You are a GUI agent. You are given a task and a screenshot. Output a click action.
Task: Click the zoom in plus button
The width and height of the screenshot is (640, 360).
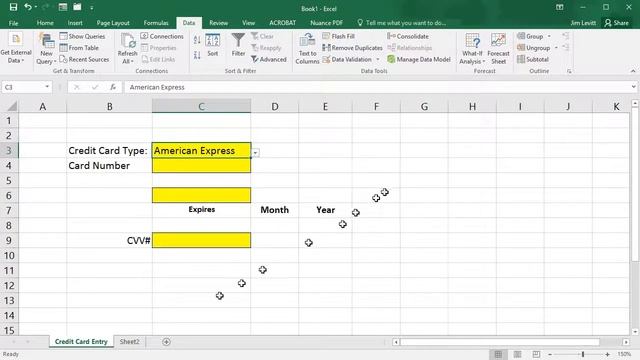coord(607,354)
